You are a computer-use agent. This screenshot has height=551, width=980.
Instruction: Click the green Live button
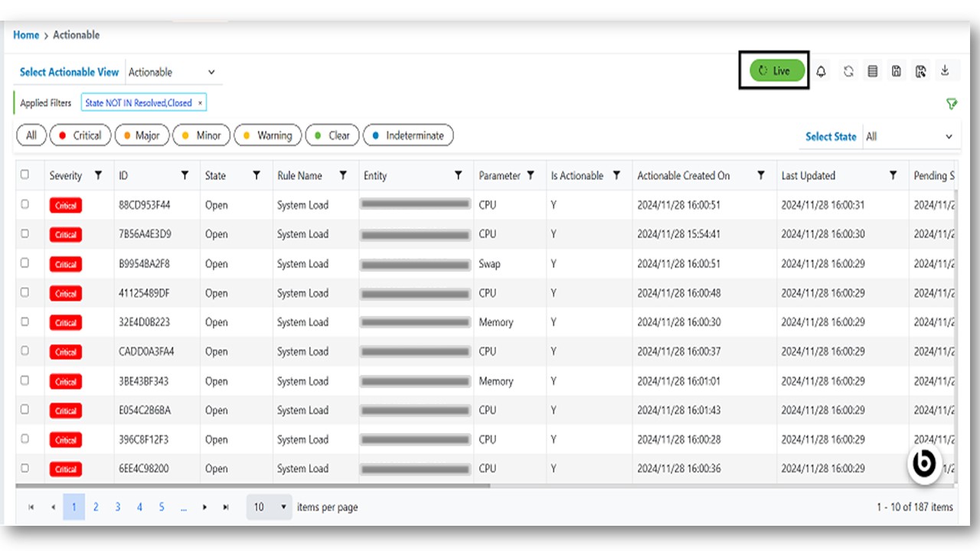(777, 70)
